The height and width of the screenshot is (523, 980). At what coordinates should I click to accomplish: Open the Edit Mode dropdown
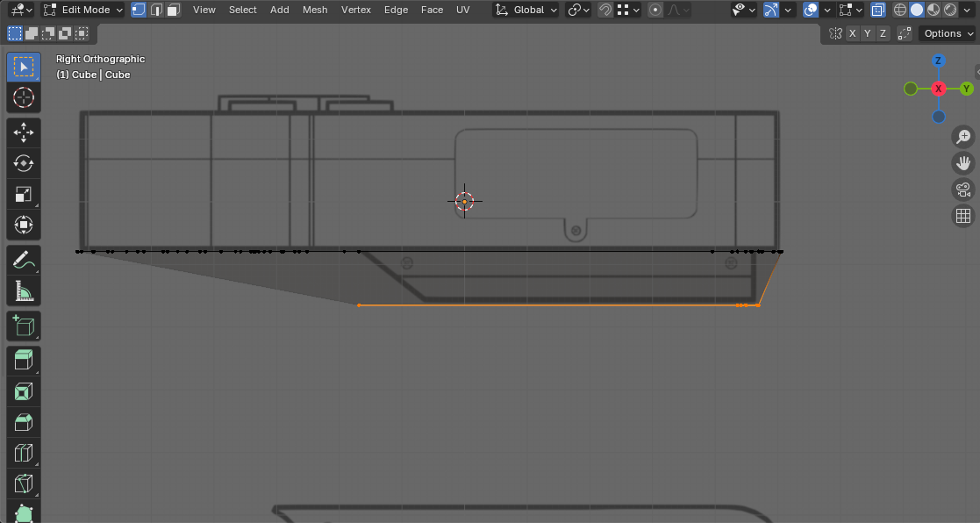(82, 10)
